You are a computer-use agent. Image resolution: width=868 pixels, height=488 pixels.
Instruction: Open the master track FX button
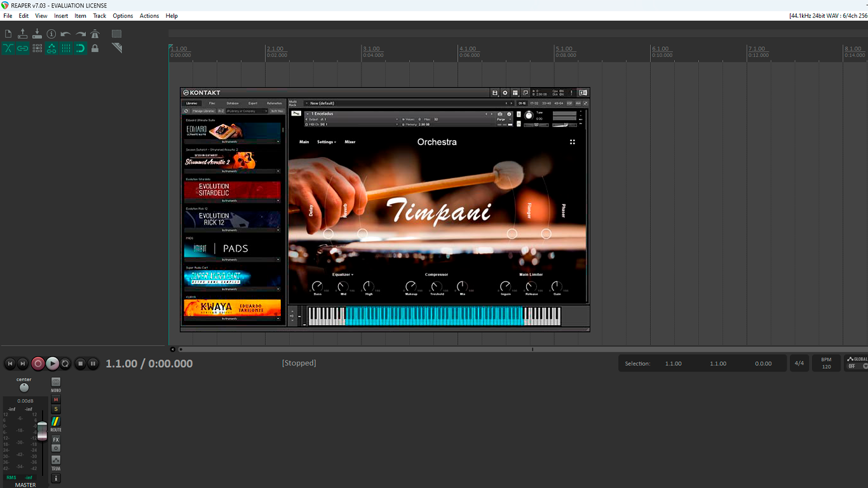[56, 440]
